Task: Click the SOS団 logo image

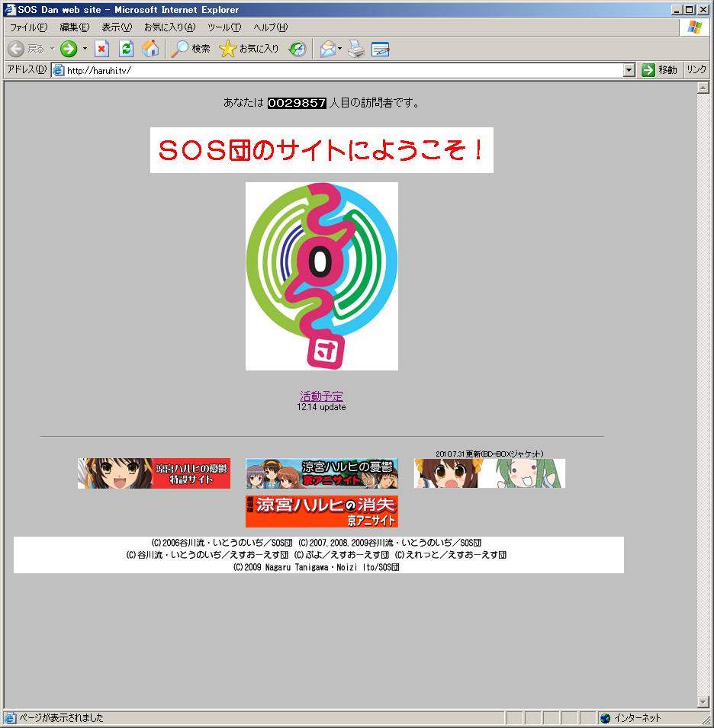Action: coord(322,276)
